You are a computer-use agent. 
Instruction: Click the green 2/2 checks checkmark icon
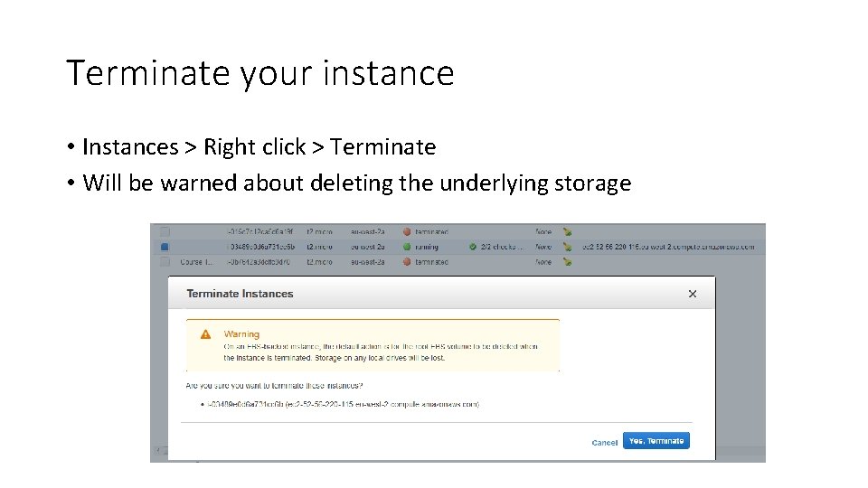tap(472, 246)
